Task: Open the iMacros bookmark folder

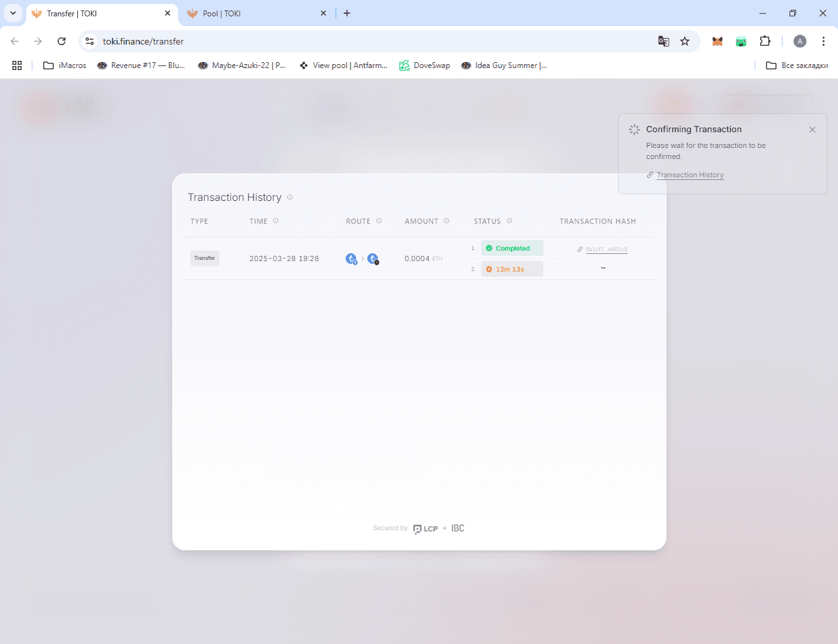Action: click(x=65, y=65)
